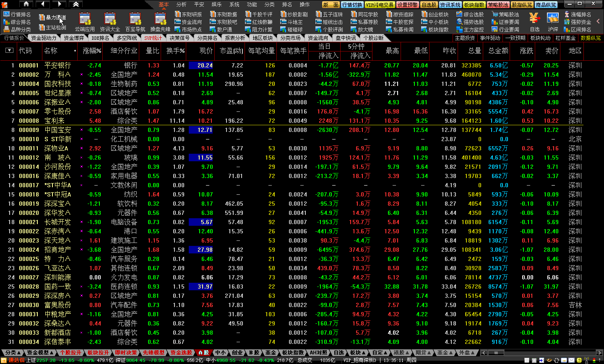Expand more toolbar items with the side arrow

[x=598, y=21]
